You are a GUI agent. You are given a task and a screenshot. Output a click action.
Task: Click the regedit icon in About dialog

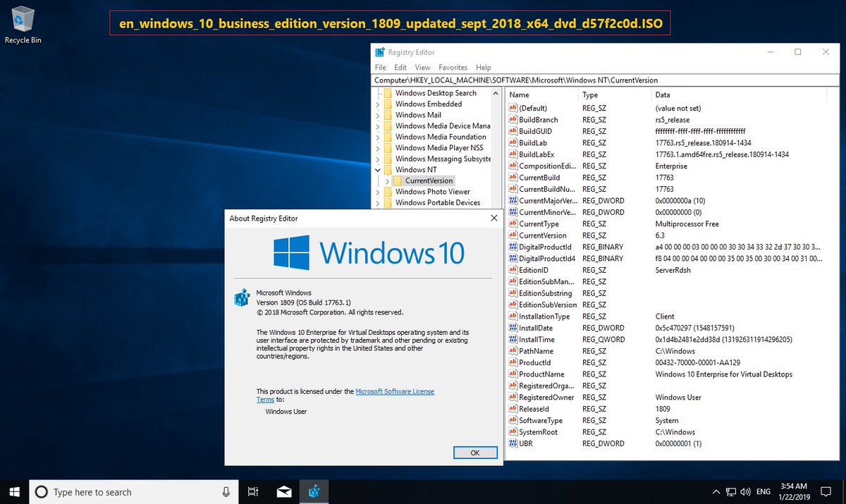coord(242,297)
